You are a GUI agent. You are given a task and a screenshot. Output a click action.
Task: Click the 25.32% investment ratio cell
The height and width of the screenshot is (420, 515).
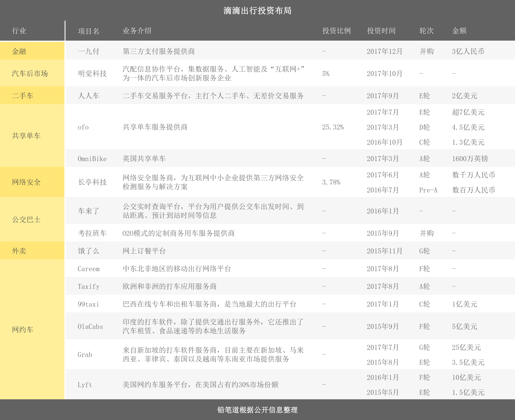[333, 127]
